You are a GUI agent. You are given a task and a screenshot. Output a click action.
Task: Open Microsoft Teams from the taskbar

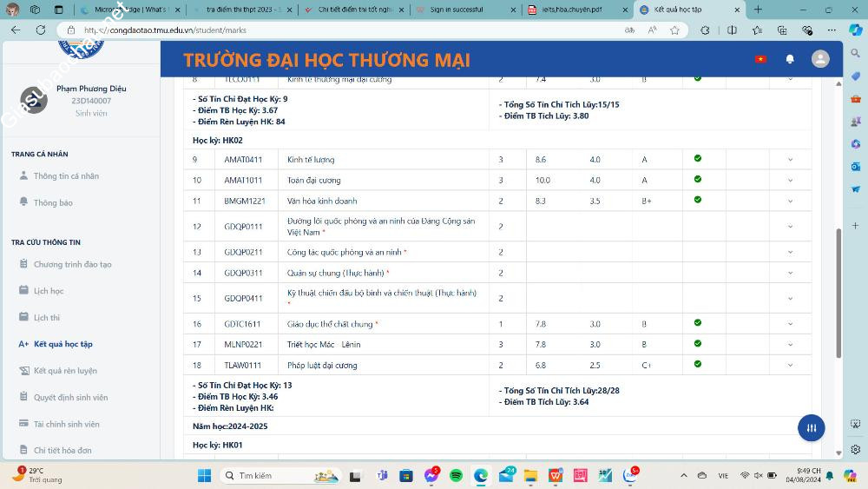(381, 476)
